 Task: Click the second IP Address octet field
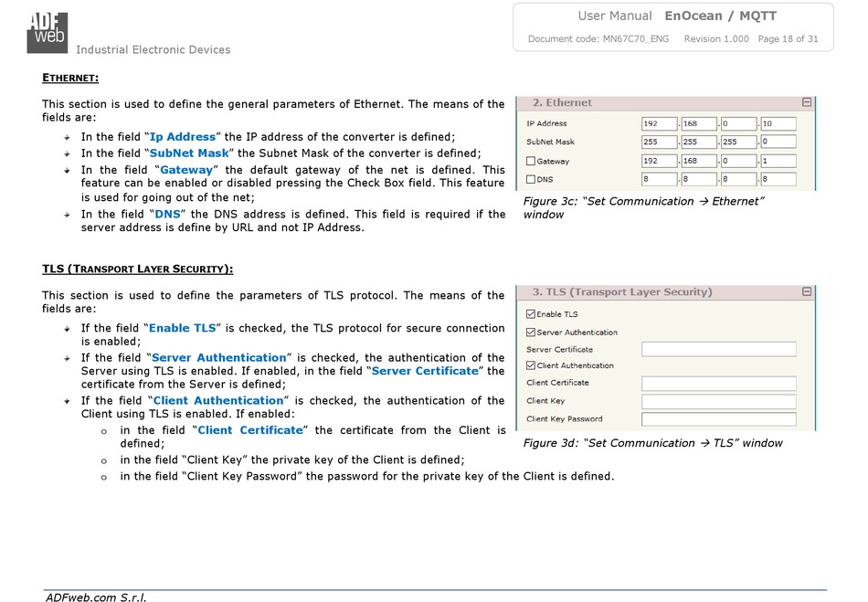click(x=699, y=123)
